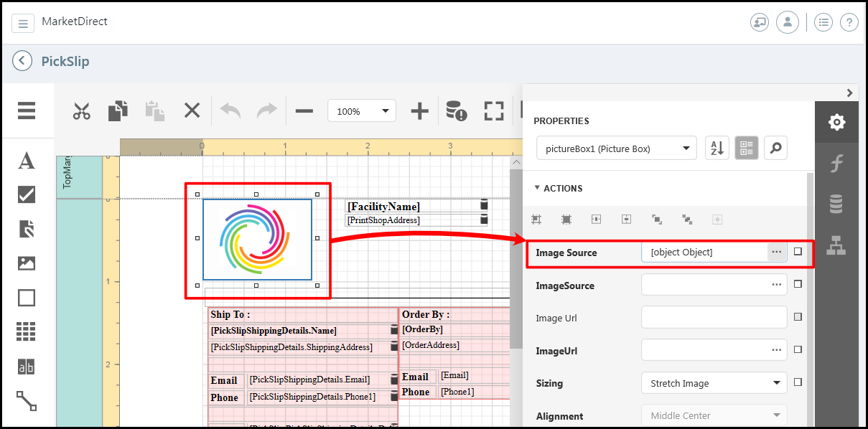Click the ellipsis button for Image Source

(776, 252)
